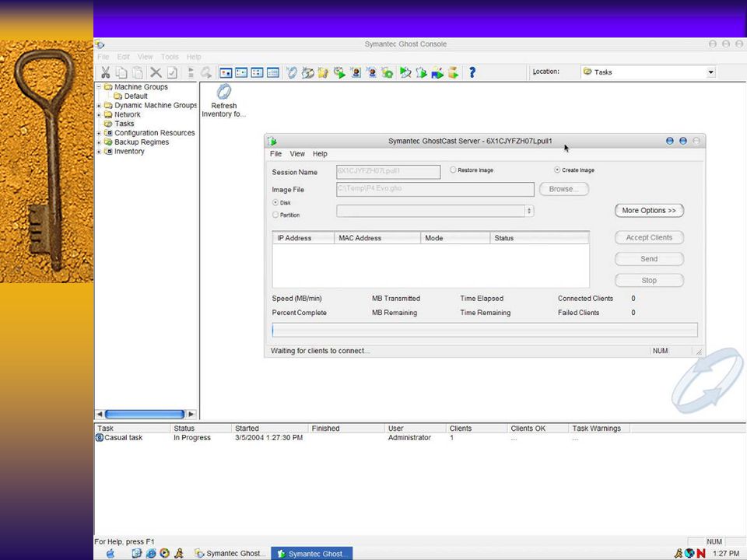Image resolution: width=747 pixels, height=560 pixels.
Task: Click the blue and green arrow toolbar icon
Action: (x=437, y=72)
